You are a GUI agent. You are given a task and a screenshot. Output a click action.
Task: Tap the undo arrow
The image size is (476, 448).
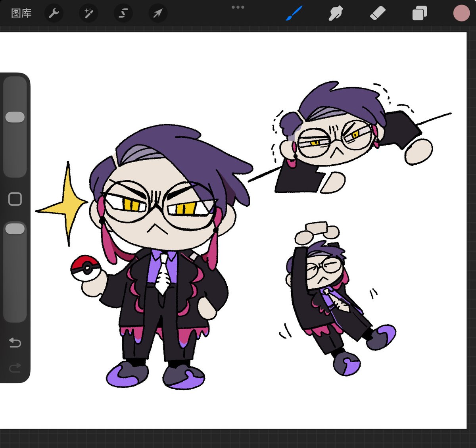(15, 343)
